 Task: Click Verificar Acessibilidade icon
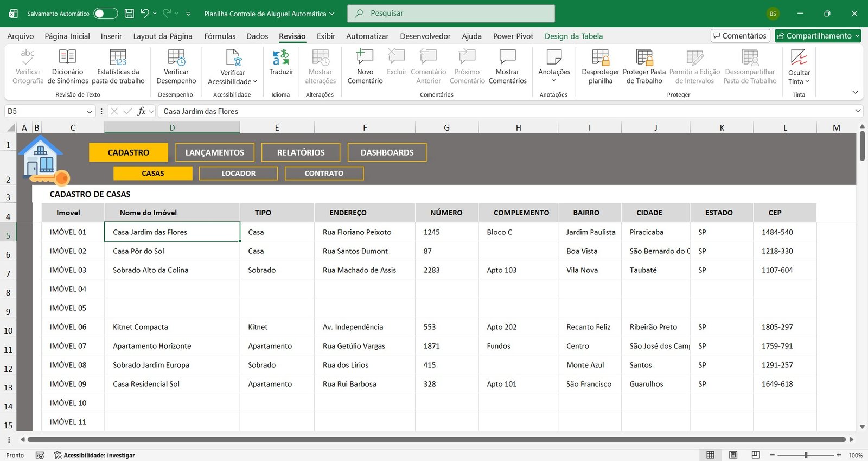[x=233, y=57]
